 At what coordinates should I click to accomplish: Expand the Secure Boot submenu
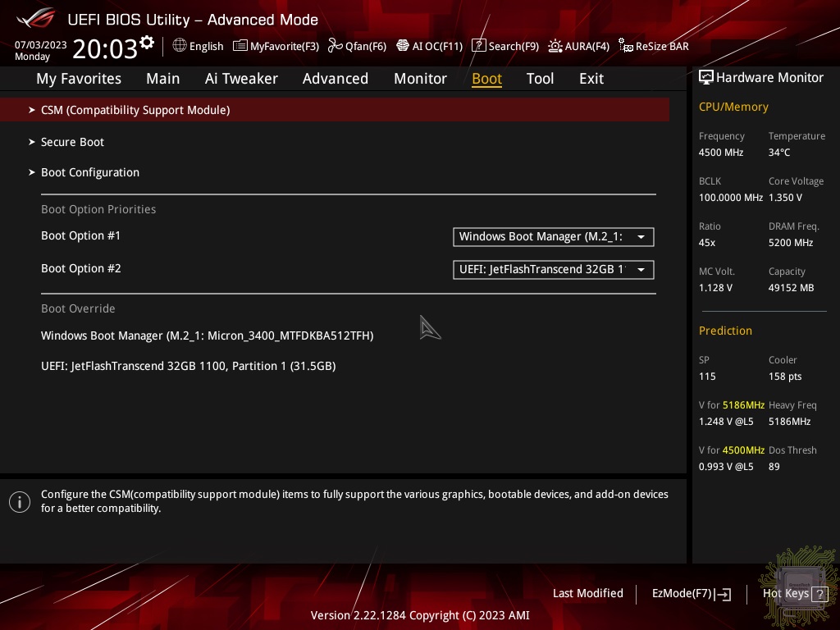coord(72,142)
